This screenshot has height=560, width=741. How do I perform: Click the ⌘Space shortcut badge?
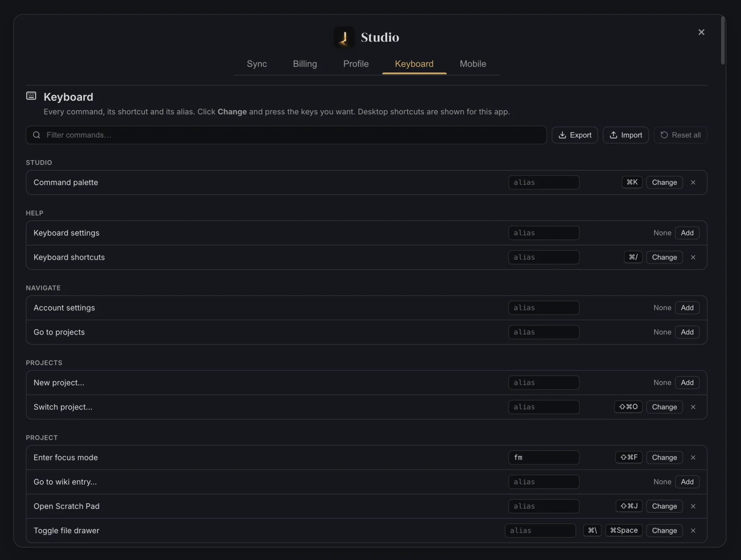coord(624,530)
